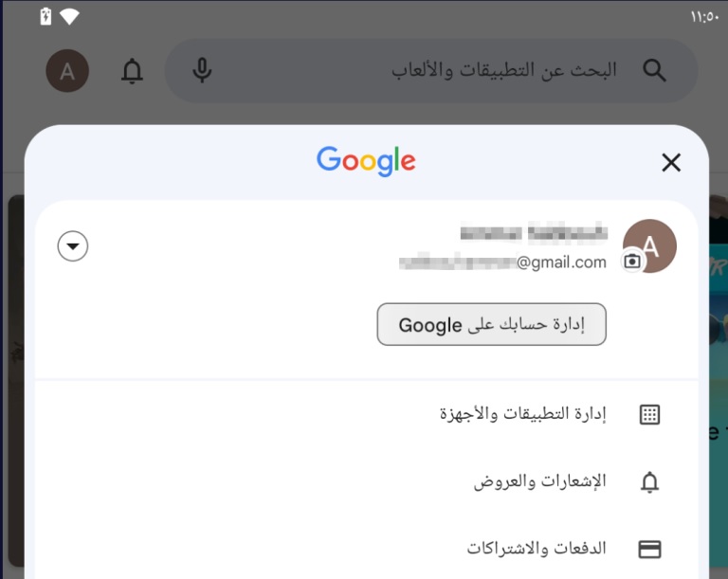
Task: Tap the Wi-Fi icon in status bar
Action: (x=69, y=16)
